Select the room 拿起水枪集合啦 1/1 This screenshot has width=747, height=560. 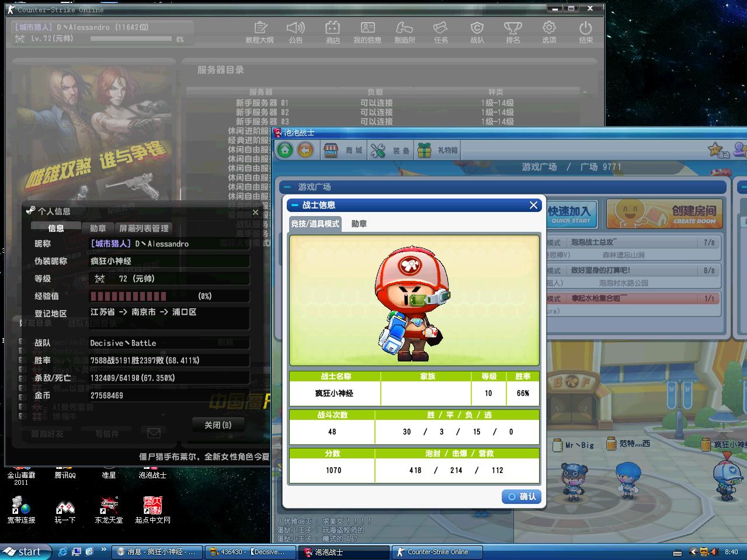point(633,304)
